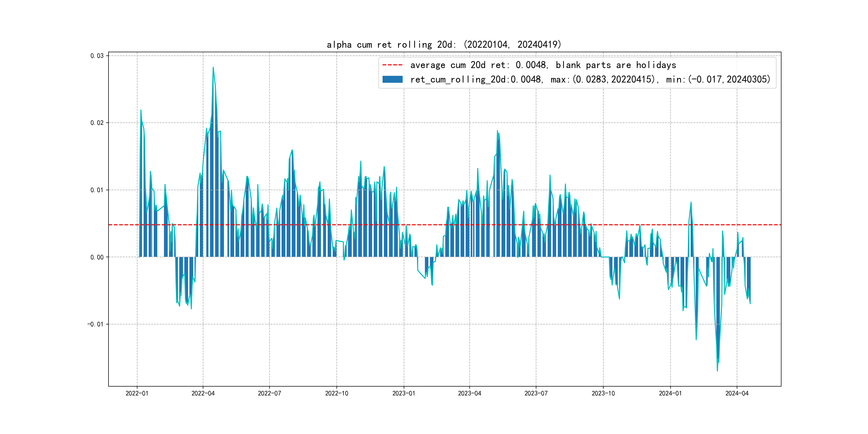Click the 0.00 y-axis tick label

(x=97, y=257)
